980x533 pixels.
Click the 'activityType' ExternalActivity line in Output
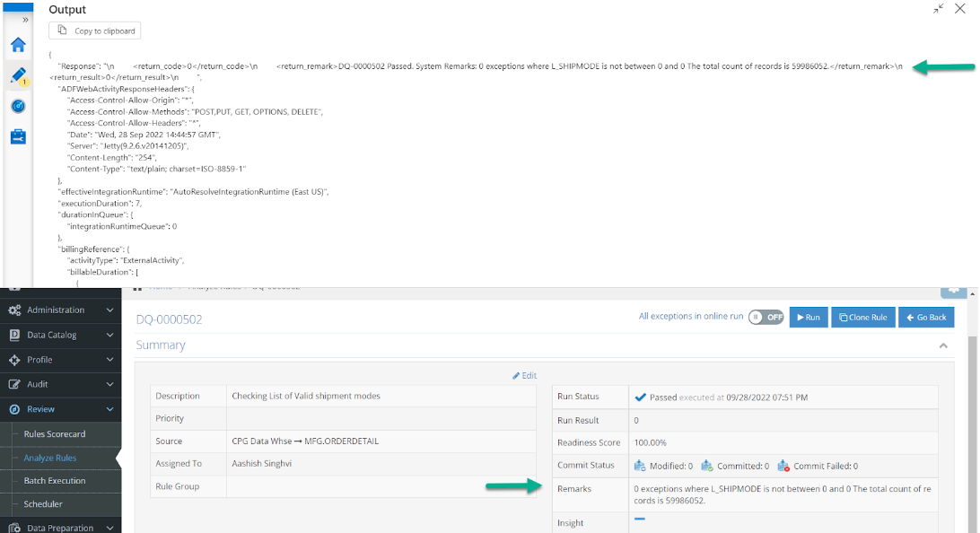tap(126, 260)
